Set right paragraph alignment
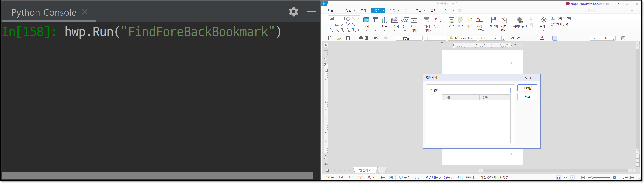This screenshot has width=644, height=183. pyautogui.click(x=571, y=38)
